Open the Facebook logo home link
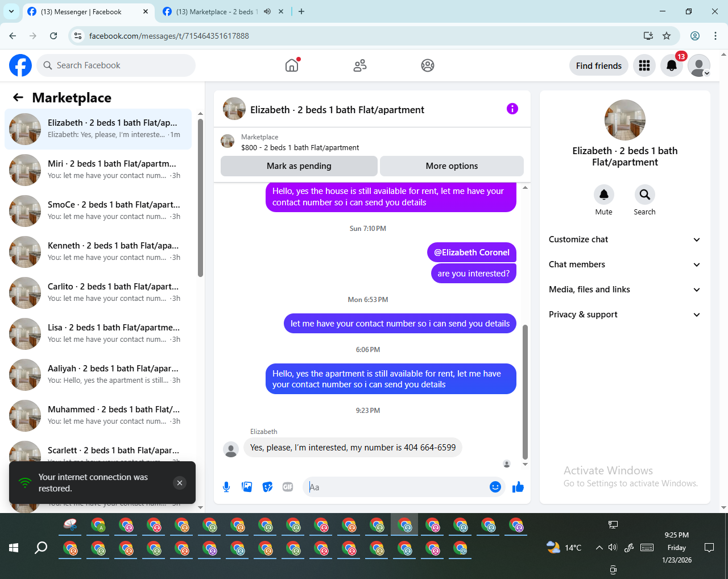This screenshot has height=579, width=728. (x=20, y=65)
